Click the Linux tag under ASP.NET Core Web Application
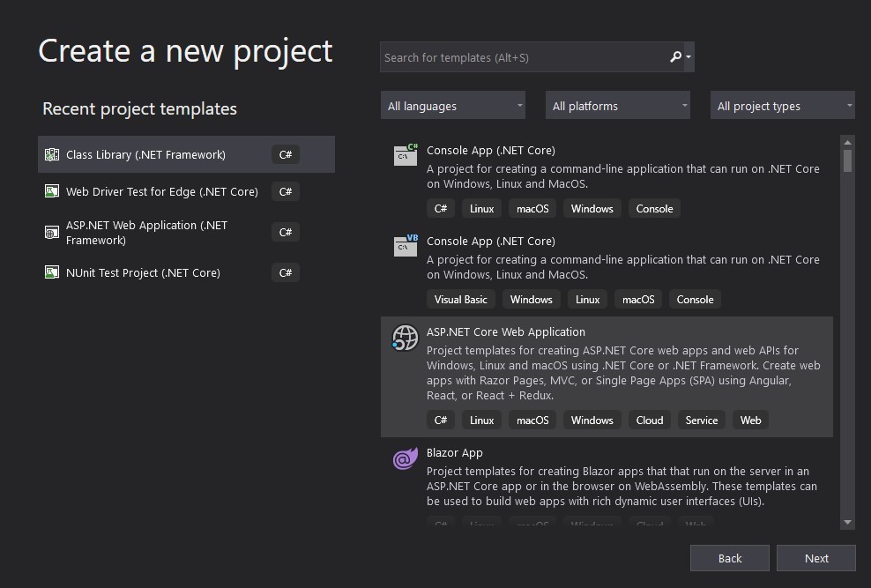Viewport: 871px width, 588px height. tap(481, 421)
